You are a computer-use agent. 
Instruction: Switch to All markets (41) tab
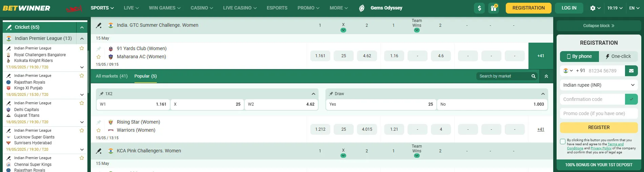pos(111,76)
